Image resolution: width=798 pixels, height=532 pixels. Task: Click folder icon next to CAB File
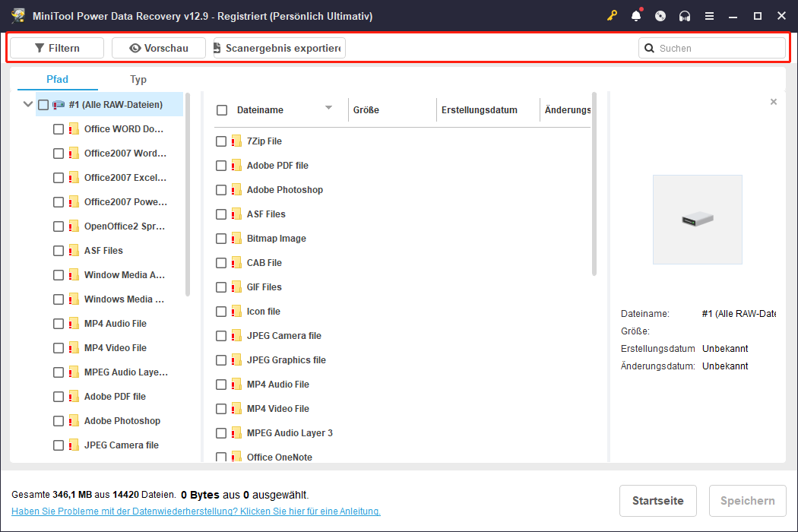(x=236, y=263)
